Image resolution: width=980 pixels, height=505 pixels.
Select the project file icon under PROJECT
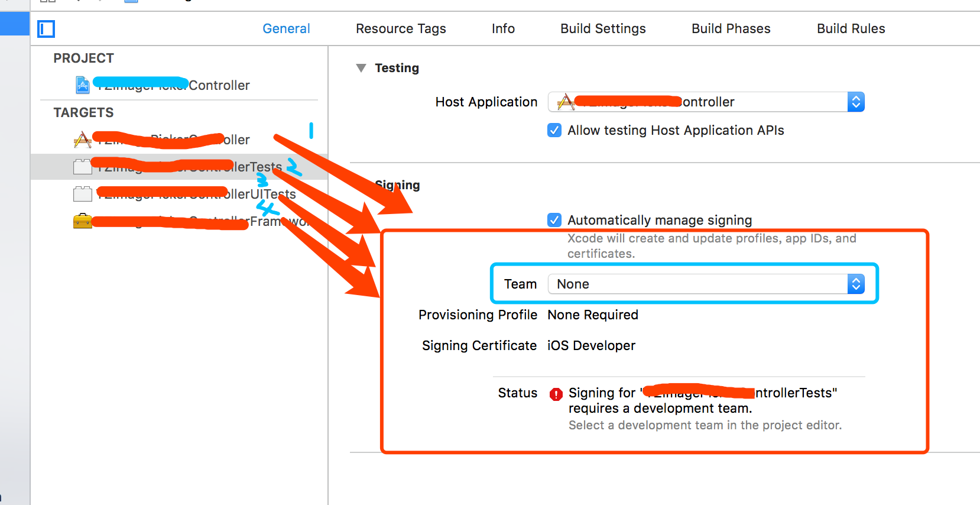pyautogui.click(x=83, y=85)
